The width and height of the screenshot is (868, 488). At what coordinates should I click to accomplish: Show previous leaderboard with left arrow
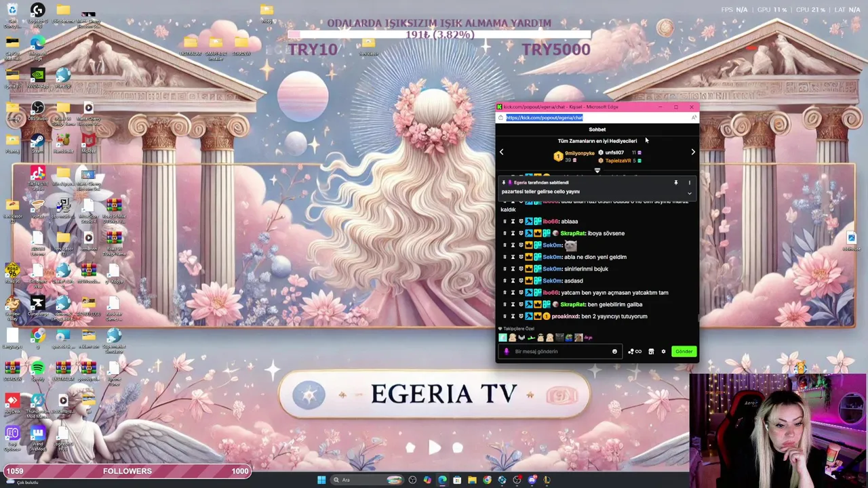pos(501,152)
